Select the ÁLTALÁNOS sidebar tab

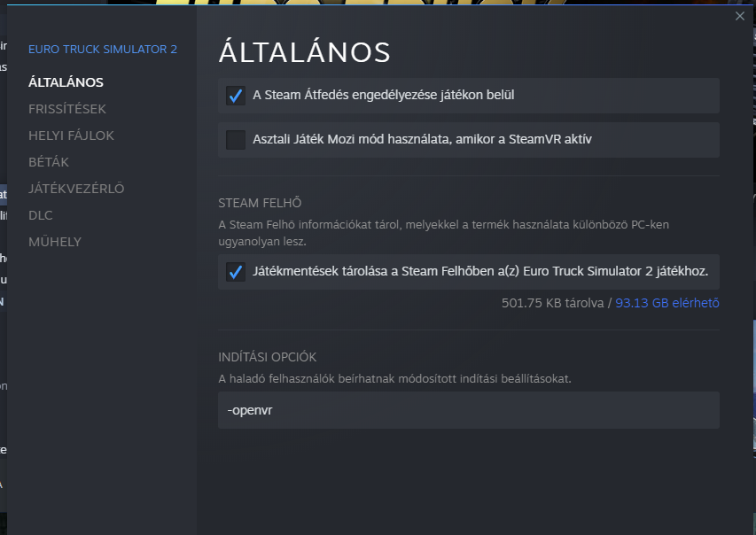tap(66, 82)
